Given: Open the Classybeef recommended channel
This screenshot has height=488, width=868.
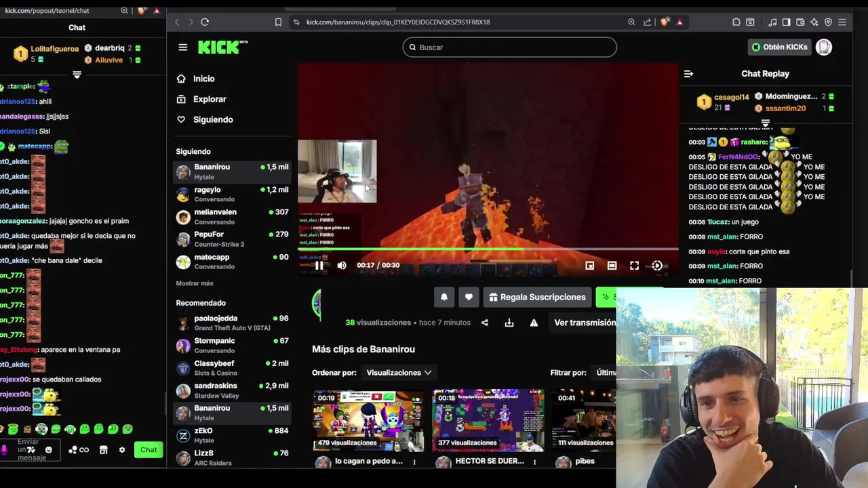Looking at the screenshot, I should [233, 368].
